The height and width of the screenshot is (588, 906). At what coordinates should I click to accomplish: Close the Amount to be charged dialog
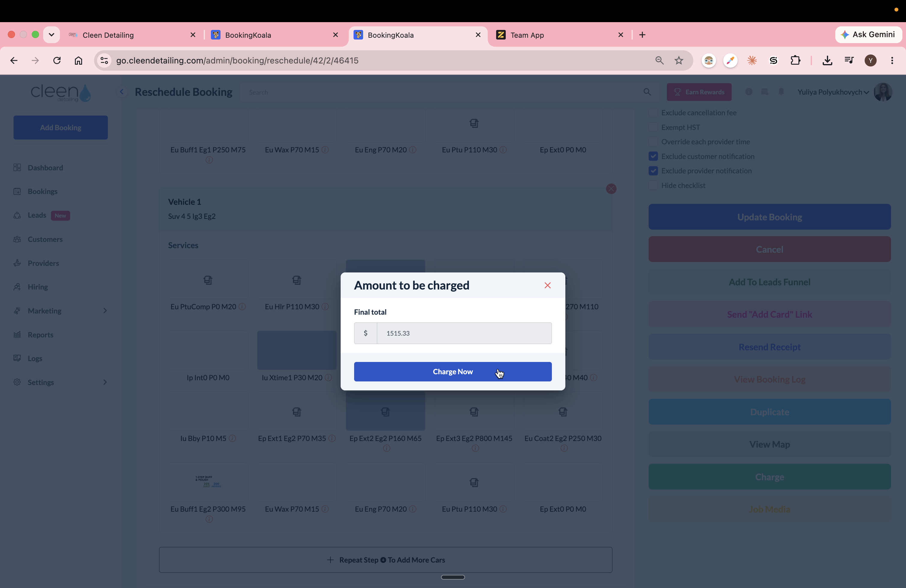coord(547,285)
